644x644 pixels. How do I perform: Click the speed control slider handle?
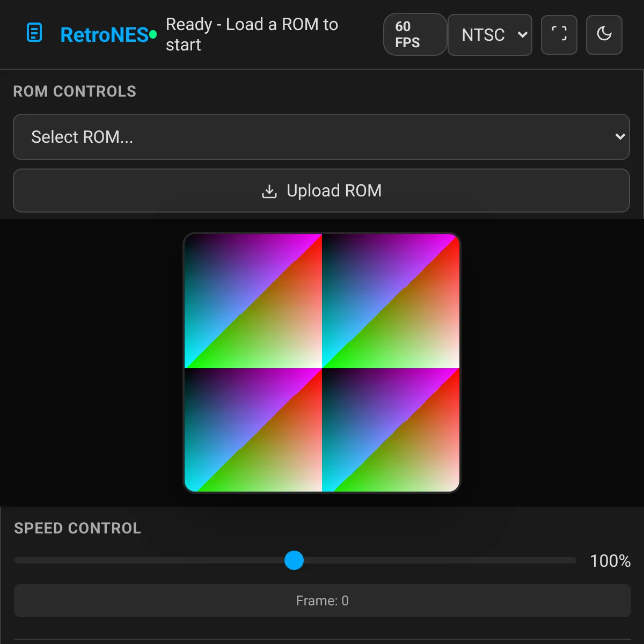point(294,560)
